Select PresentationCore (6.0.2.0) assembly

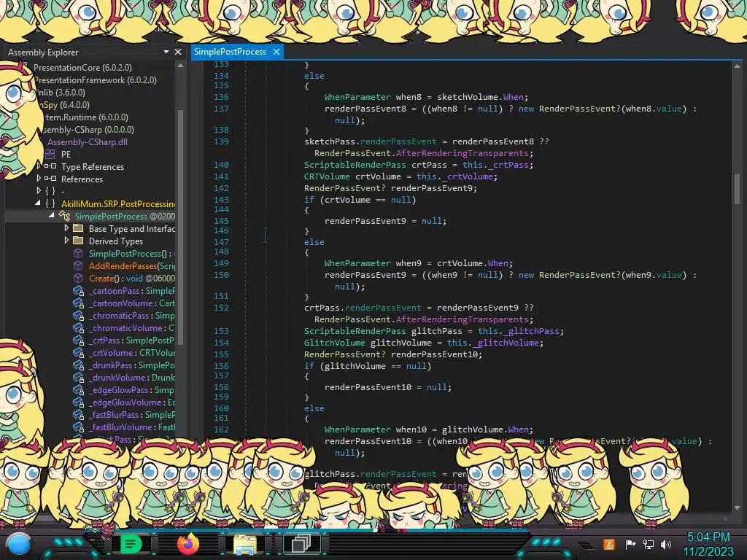point(82,68)
